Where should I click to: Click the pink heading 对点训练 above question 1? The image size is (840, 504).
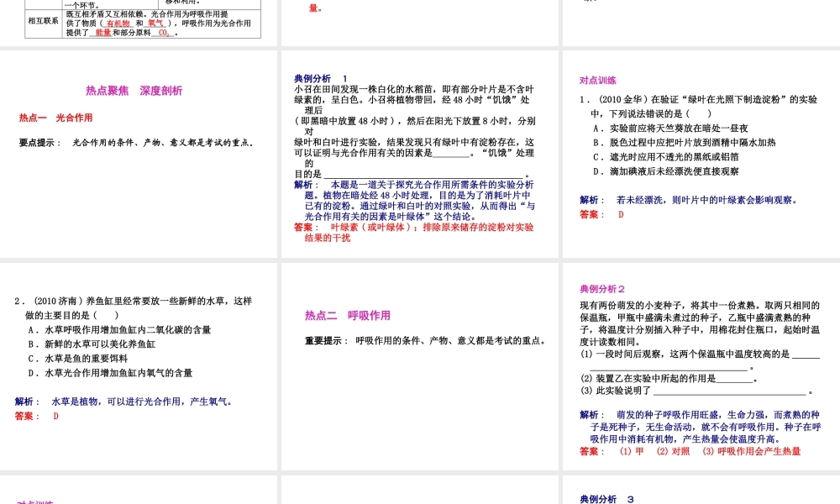pyautogui.click(x=598, y=81)
